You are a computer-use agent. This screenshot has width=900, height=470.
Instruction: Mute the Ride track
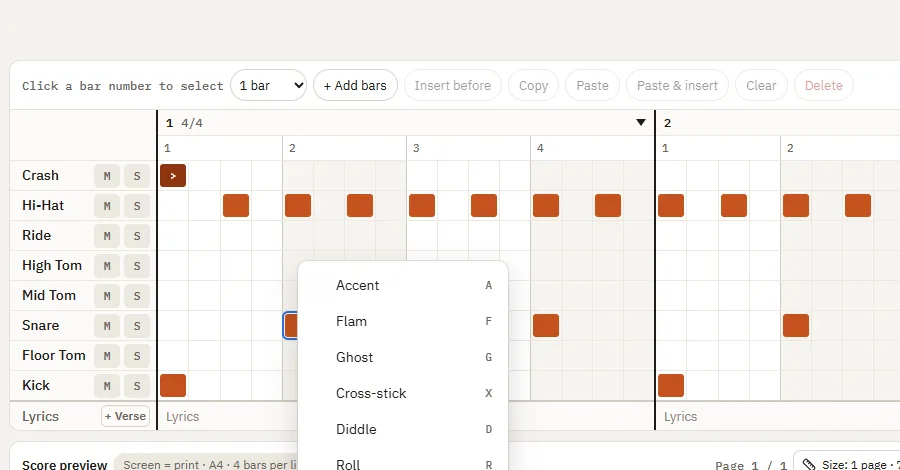[107, 236]
